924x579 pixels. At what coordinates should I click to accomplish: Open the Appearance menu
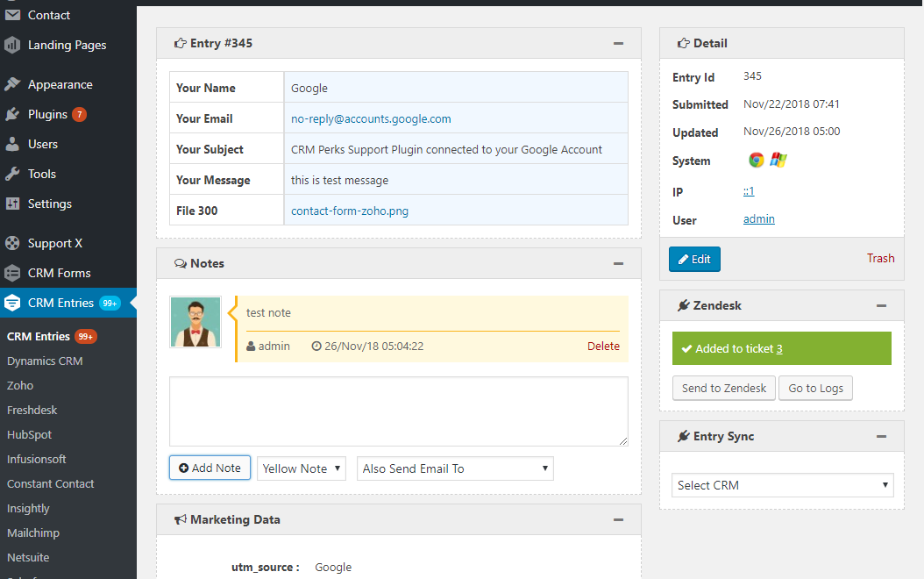[x=60, y=84]
